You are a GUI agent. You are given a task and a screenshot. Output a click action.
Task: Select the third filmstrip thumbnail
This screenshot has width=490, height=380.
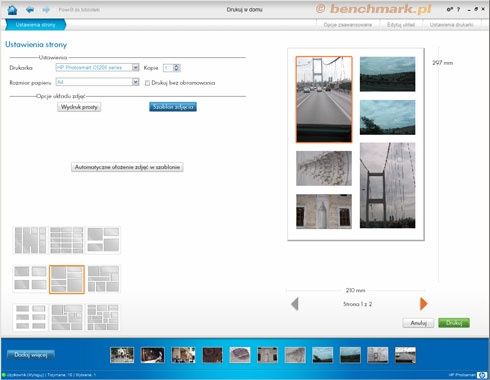click(x=183, y=355)
